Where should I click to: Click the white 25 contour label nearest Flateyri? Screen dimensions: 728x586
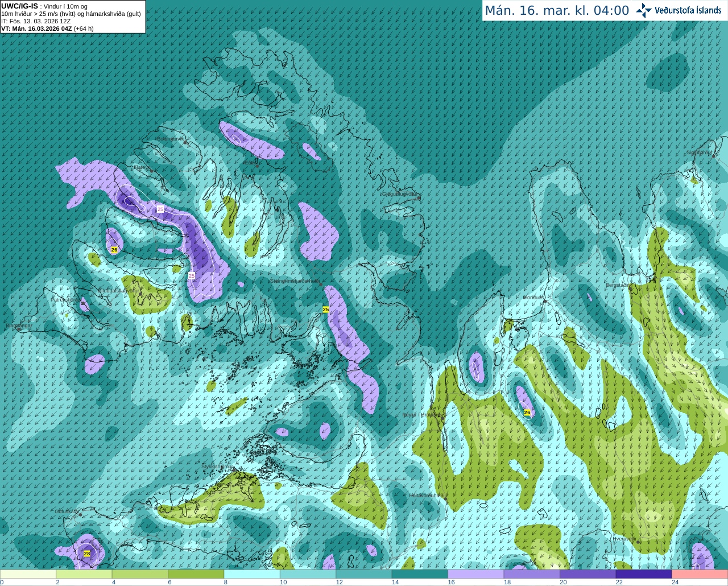(160, 209)
